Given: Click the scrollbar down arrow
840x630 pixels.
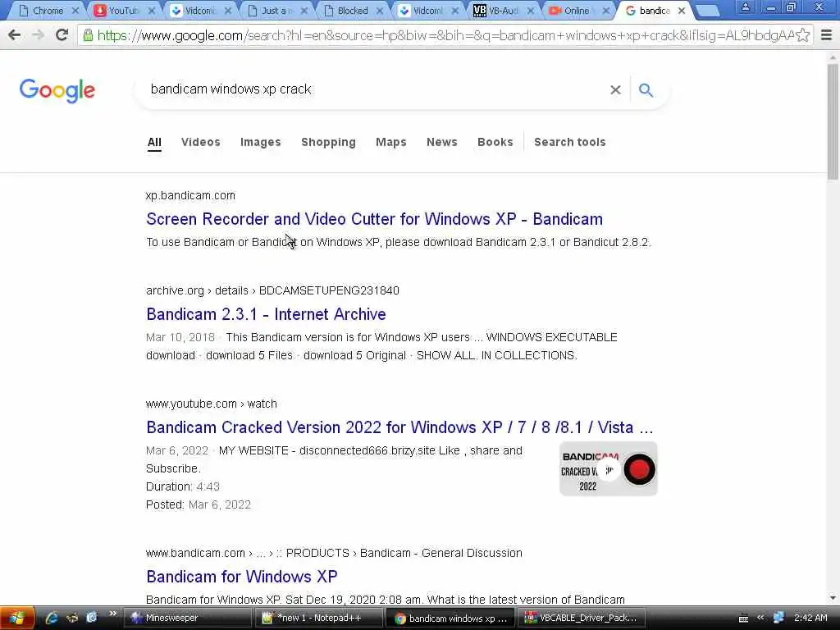Looking at the screenshot, I should pos(833,598).
